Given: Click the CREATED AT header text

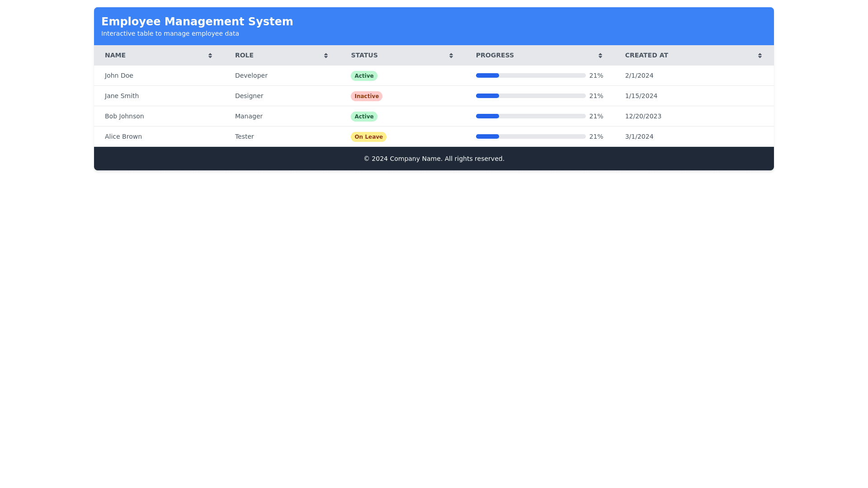Looking at the screenshot, I should 646,55.
